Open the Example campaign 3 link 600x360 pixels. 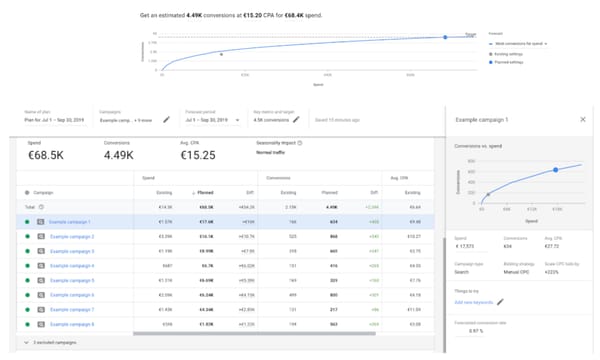coord(72,251)
